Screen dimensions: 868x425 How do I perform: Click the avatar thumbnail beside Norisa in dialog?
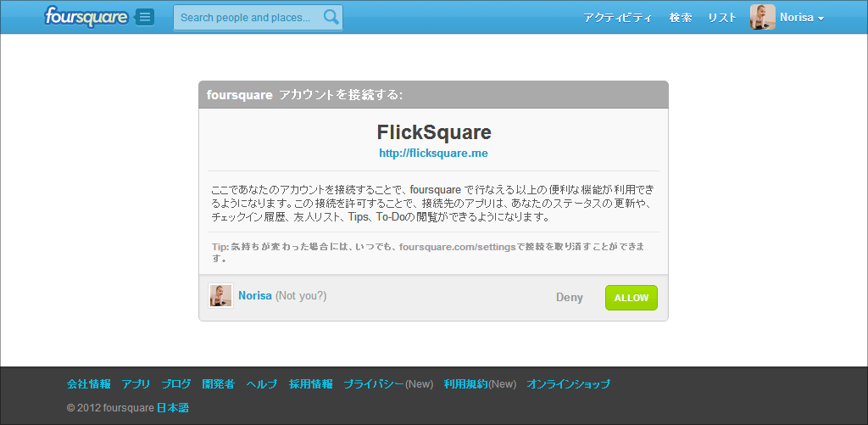click(220, 296)
